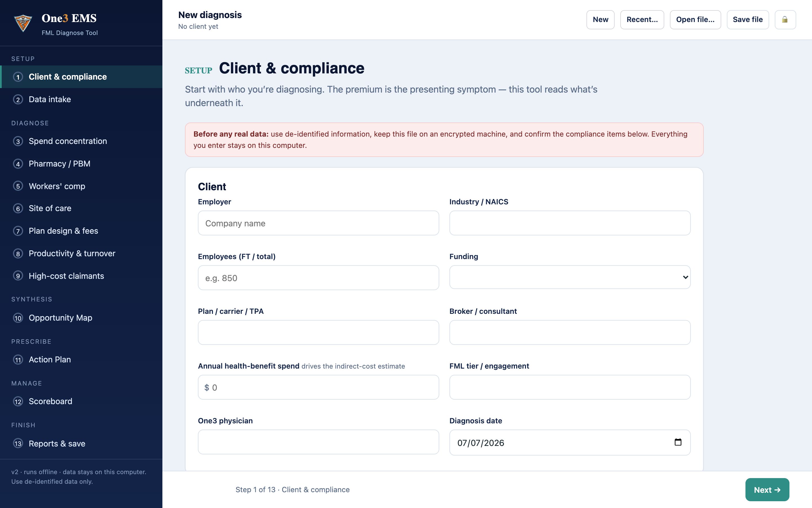Open the calendar picker in Diagnosis date
The image size is (812, 508).
point(678,442)
